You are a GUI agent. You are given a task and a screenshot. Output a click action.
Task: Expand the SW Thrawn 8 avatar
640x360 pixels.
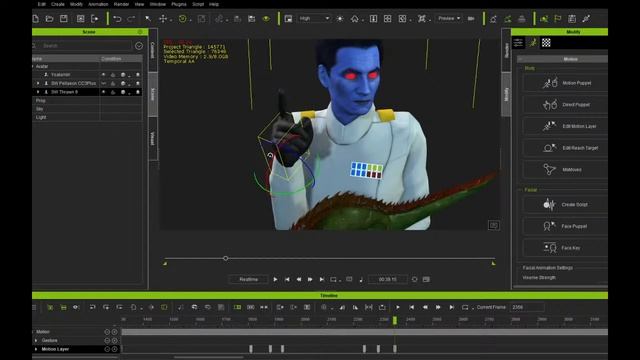coord(38,92)
